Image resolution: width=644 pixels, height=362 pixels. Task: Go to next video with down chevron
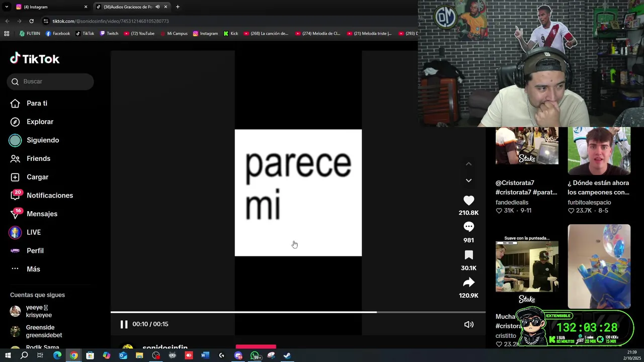pos(468,180)
